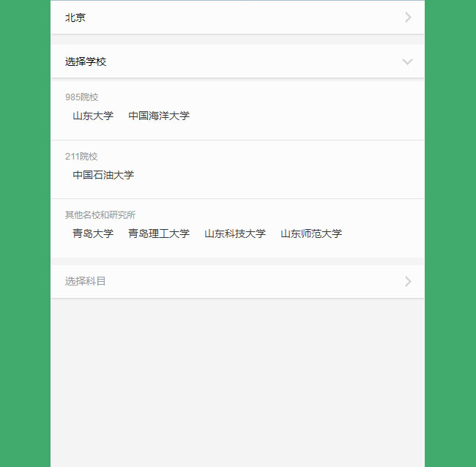Choose 中国海洋大学
This screenshot has height=467, width=476.
pos(159,116)
